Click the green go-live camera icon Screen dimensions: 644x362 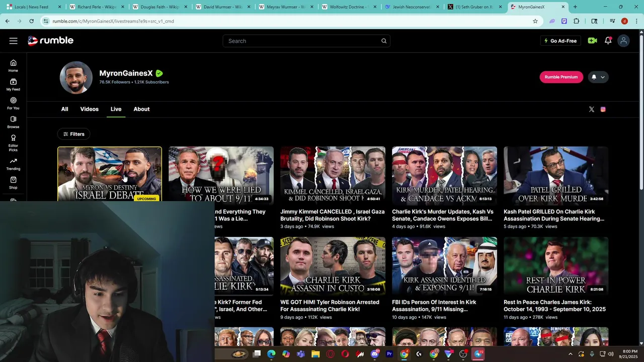tap(592, 41)
